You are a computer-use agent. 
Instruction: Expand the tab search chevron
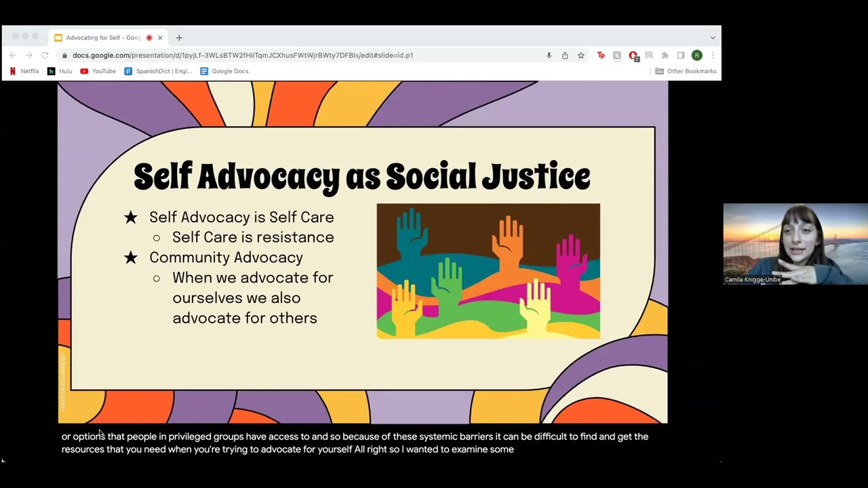click(x=713, y=38)
